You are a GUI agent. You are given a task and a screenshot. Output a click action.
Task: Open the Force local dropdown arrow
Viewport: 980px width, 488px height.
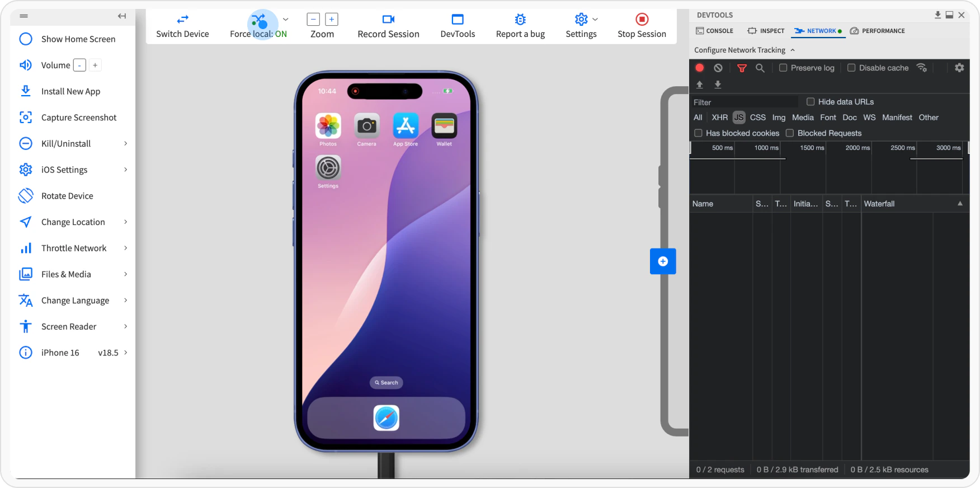(286, 20)
